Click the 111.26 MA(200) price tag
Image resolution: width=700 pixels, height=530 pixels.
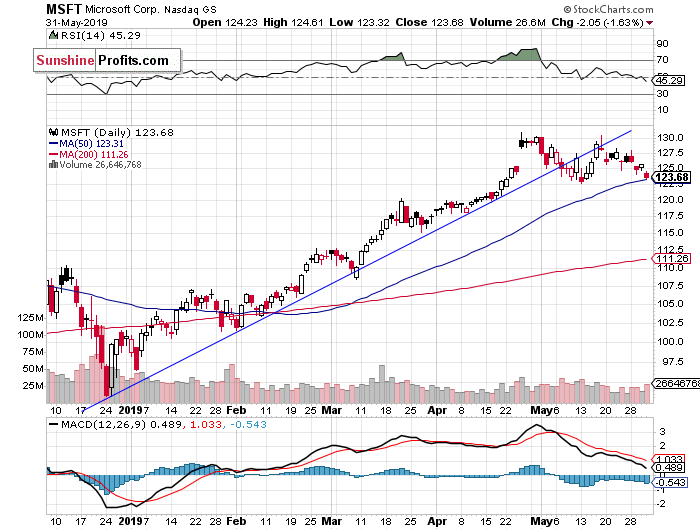coord(672,259)
